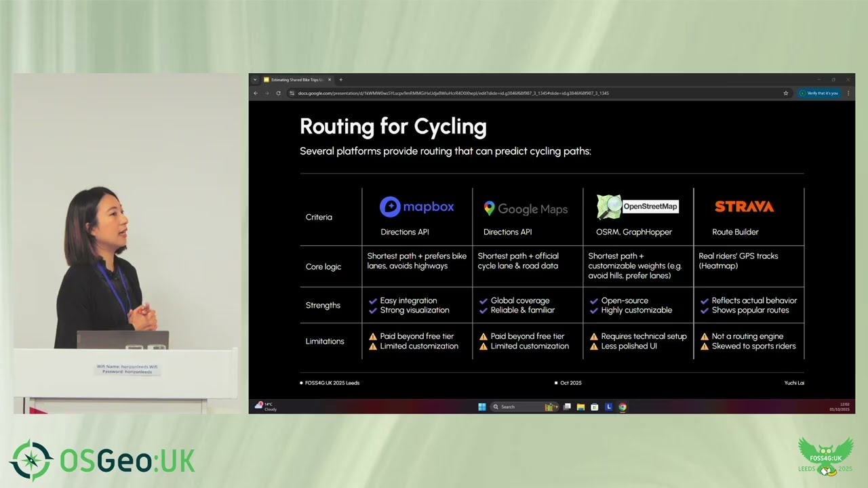
Task: Click the browser back arrow
Action: coord(256,93)
